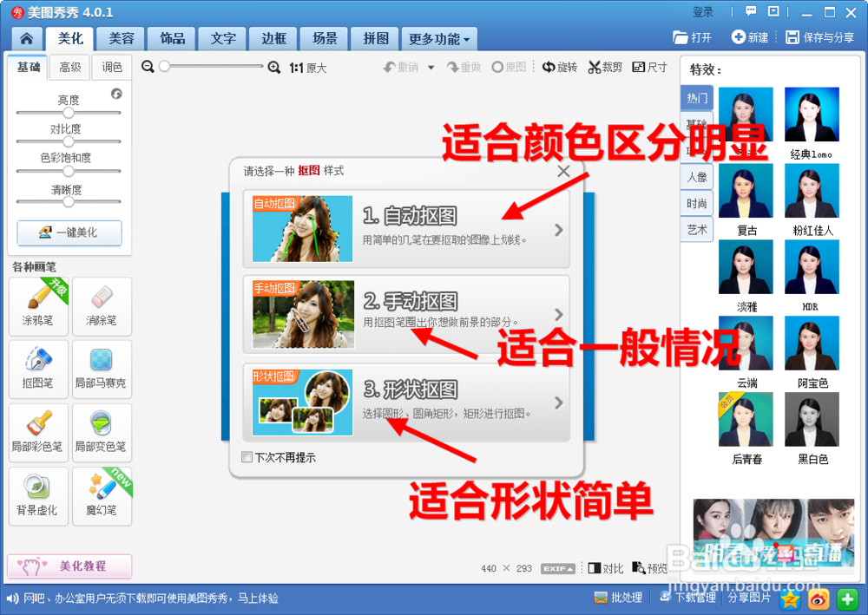Select the 抠图笔 cutout pen tool
The image size is (868, 615).
(38, 369)
